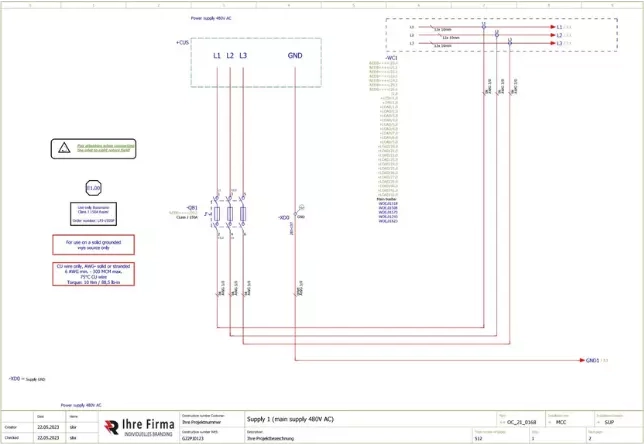
Task: Click the total page count 512
Action: (x=478, y=439)
